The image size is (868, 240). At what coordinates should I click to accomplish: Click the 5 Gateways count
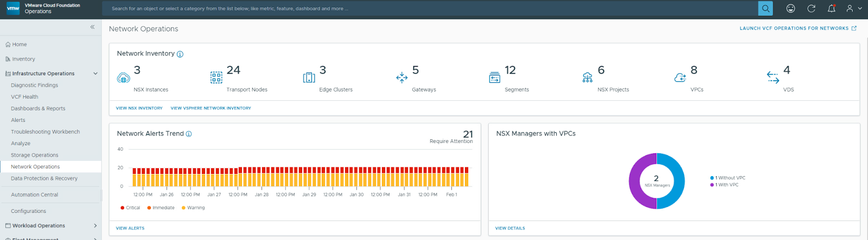tap(416, 70)
